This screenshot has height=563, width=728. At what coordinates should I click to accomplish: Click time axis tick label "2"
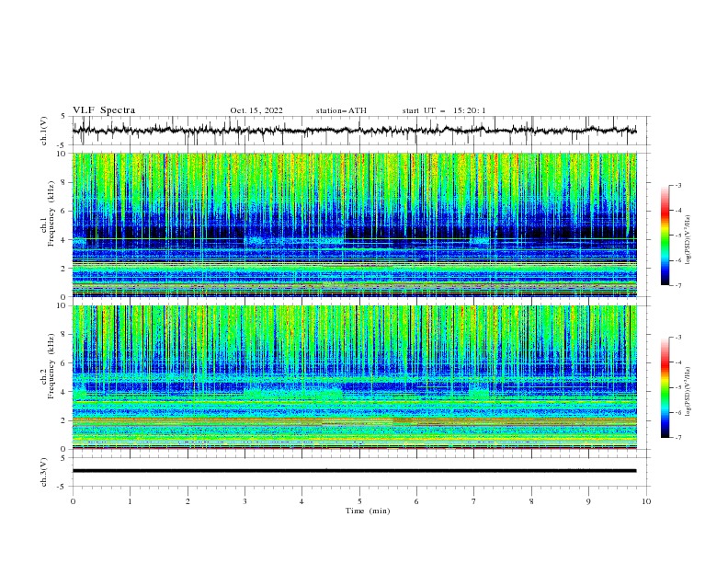tap(188, 501)
